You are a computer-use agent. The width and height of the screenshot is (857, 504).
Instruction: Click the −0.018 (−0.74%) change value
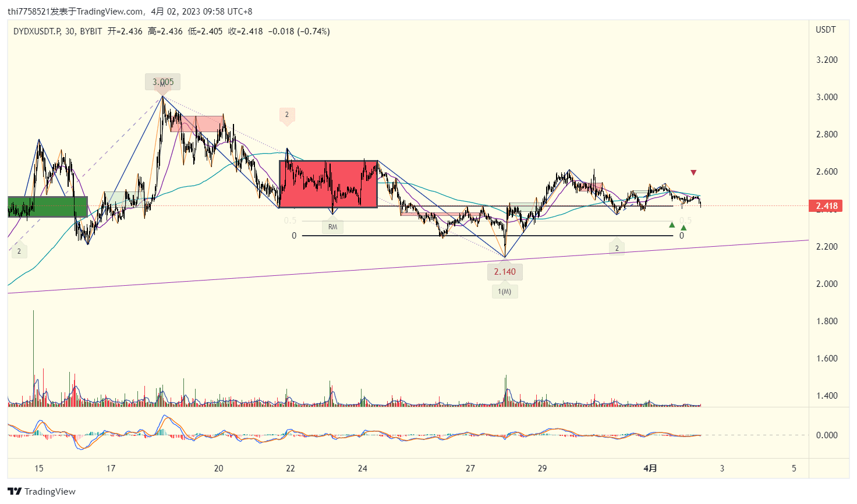pos(299,31)
